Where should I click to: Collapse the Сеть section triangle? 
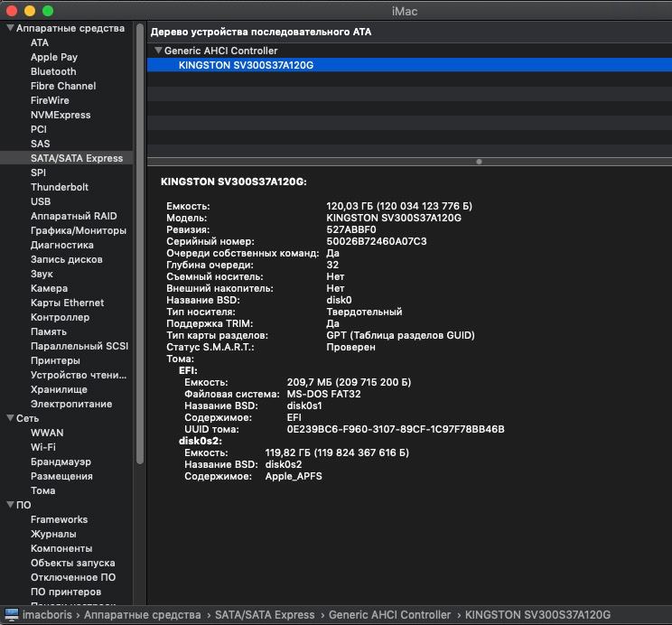10,418
